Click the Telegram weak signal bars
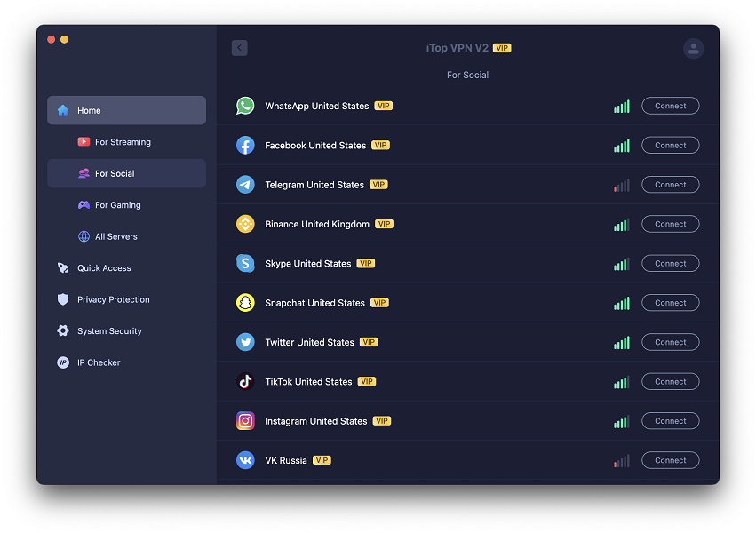The width and height of the screenshot is (756, 533). click(622, 185)
